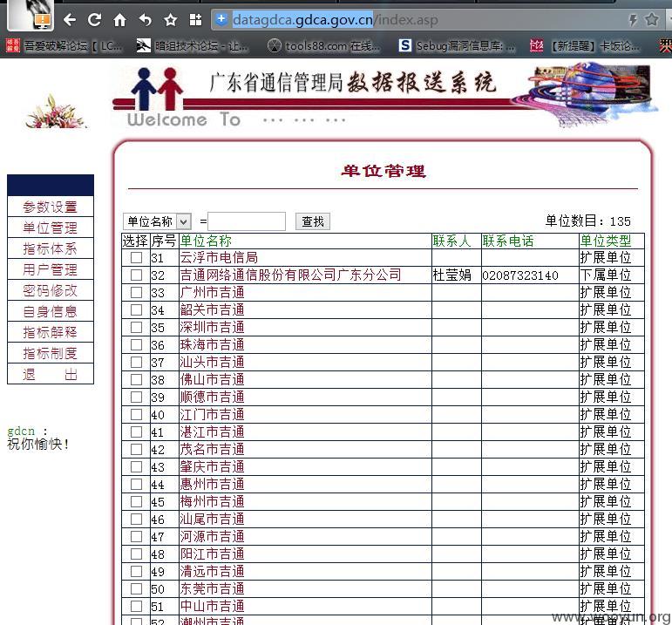Click 退出 to log out
Screen dimensions: 672x625
[x=51, y=374]
